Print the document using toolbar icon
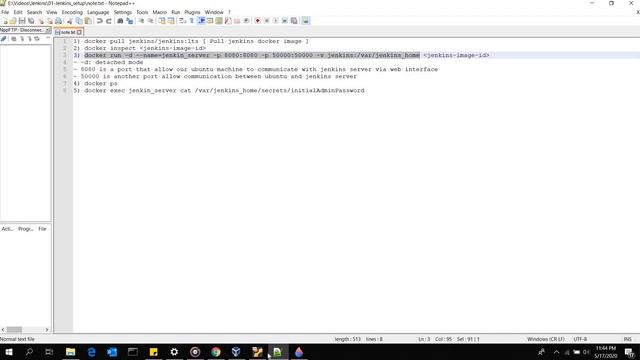The height and width of the screenshot is (360, 640). tap(58, 21)
